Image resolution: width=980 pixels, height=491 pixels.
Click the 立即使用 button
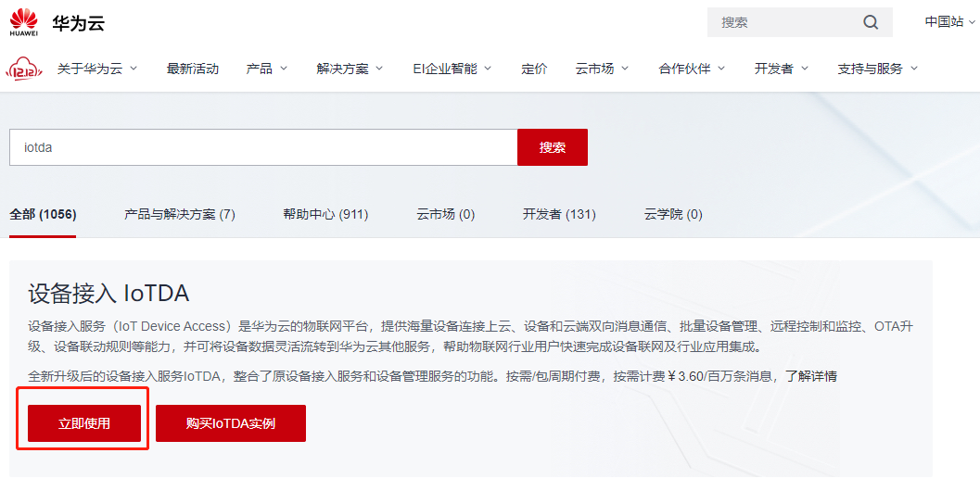(x=84, y=423)
